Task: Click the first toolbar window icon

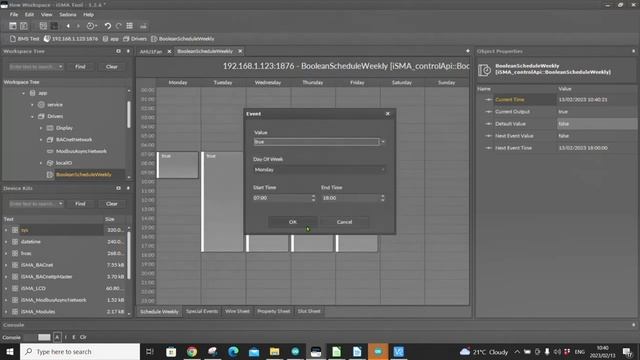Action: 13,26
